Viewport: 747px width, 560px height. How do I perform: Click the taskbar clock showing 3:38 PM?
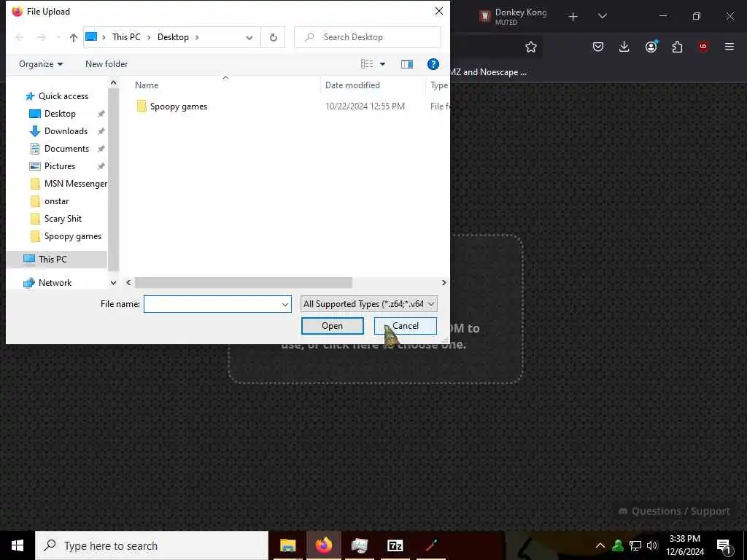(684, 545)
